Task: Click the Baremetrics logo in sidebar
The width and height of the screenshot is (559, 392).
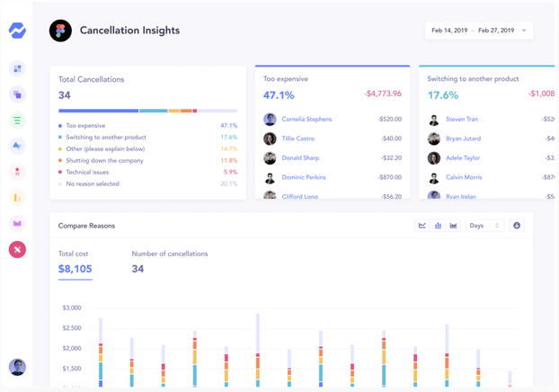Action: pos(17,31)
